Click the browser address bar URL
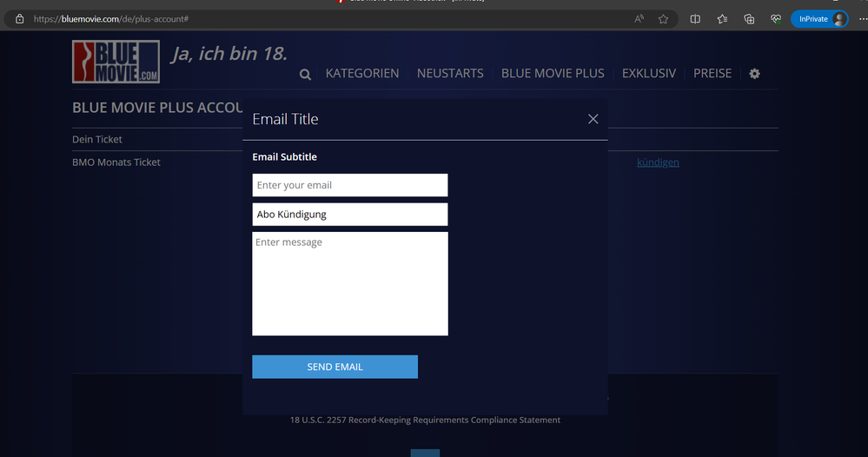The width and height of the screenshot is (868, 457). click(x=110, y=19)
